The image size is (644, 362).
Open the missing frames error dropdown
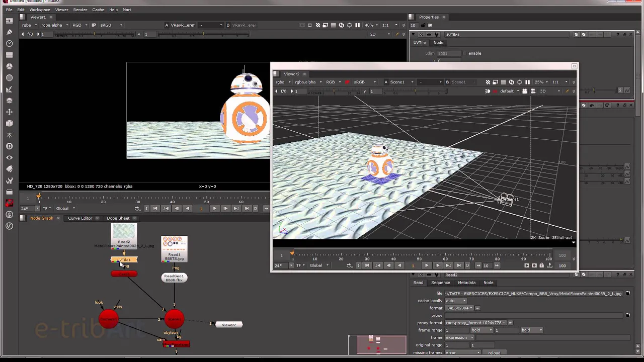coord(463,352)
